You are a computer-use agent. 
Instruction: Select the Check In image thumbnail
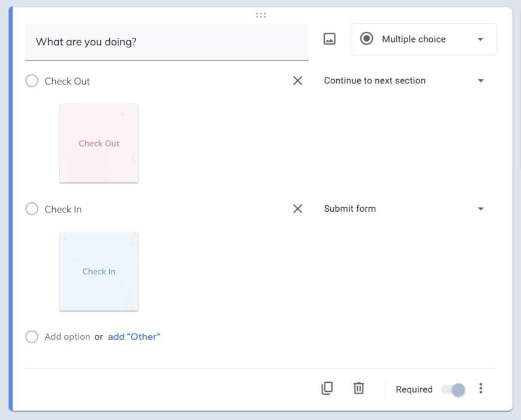point(99,272)
